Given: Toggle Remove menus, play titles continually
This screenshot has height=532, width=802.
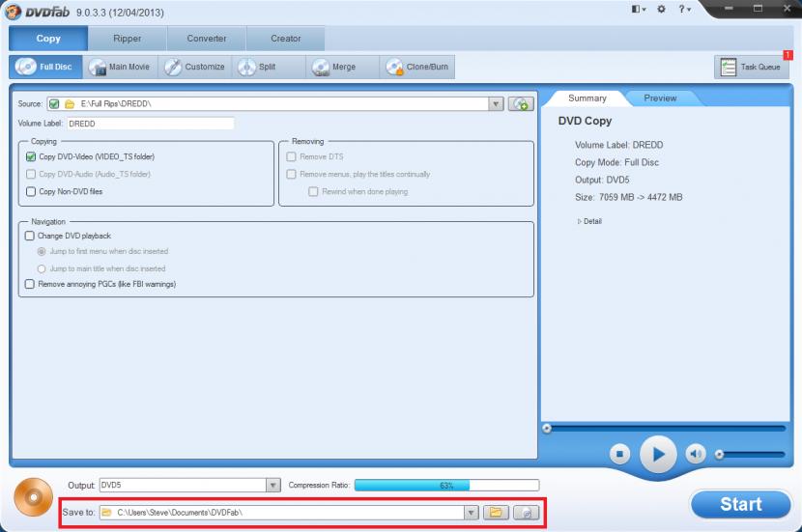Looking at the screenshot, I should point(291,174).
